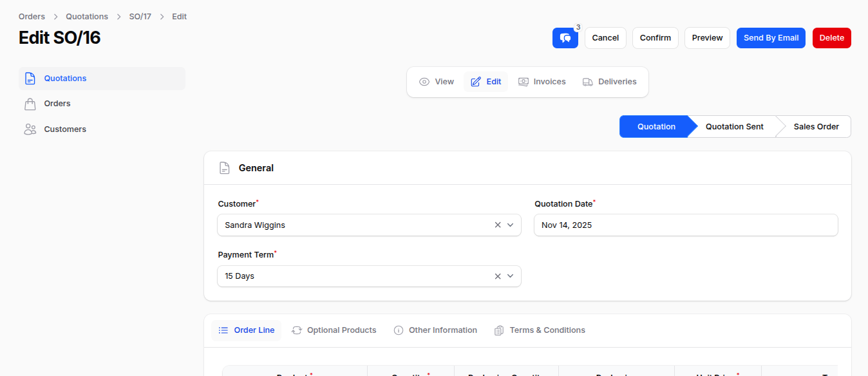
Task: Click the Customers people icon in sidebar
Action: pyautogui.click(x=30, y=129)
